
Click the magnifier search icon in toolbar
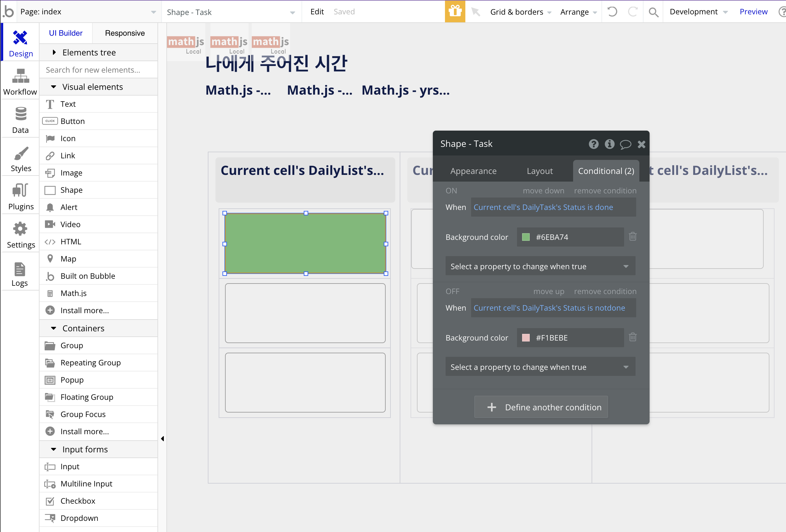coord(653,12)
